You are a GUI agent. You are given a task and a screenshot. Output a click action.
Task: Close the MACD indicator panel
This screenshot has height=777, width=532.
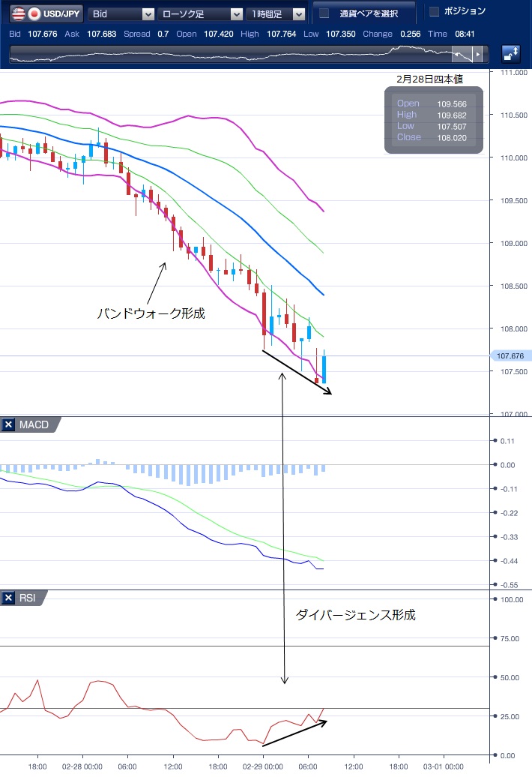coord(9,425)
